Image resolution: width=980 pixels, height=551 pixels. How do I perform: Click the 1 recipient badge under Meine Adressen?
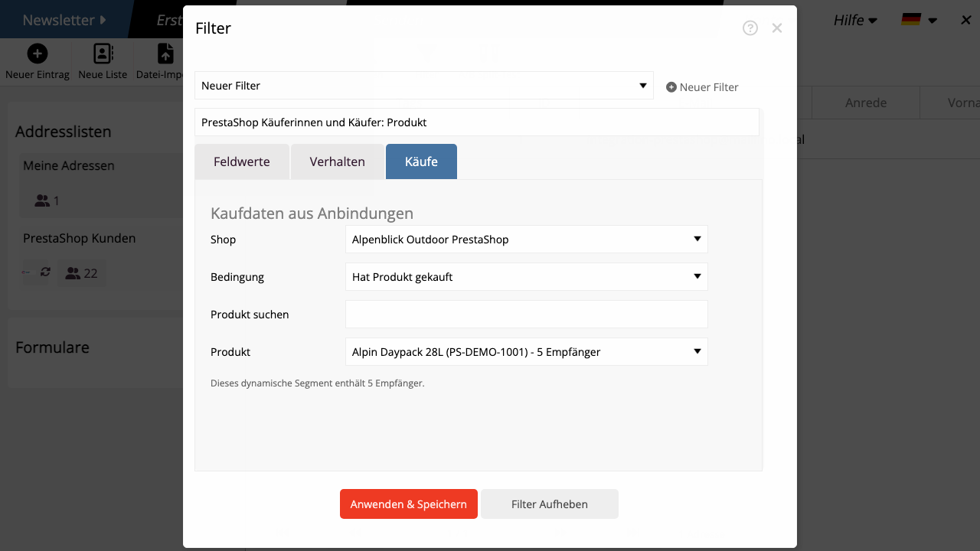tap(47, 201)
